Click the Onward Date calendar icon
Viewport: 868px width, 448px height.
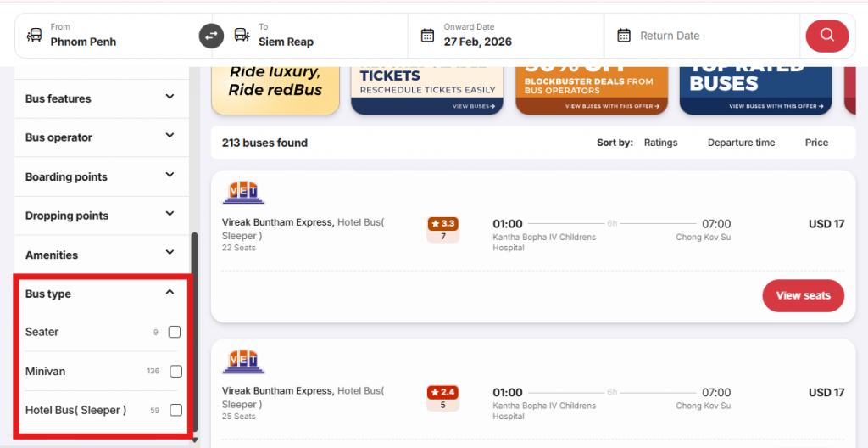428,36
